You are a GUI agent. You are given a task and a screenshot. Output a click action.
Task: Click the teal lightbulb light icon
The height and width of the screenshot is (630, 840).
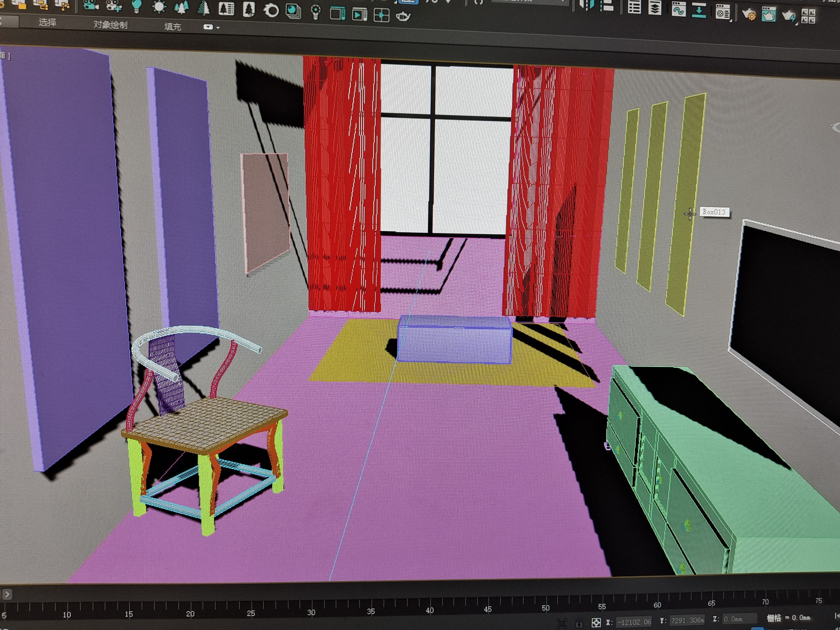[x=136, y=6]
